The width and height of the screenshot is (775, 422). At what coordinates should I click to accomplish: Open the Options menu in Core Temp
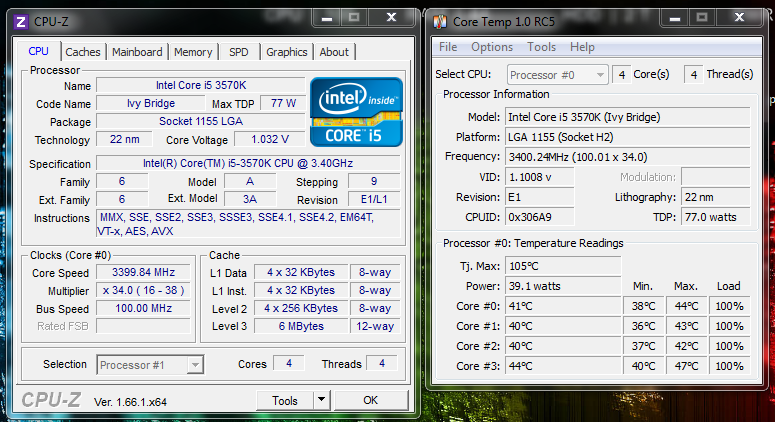[492, 47]
